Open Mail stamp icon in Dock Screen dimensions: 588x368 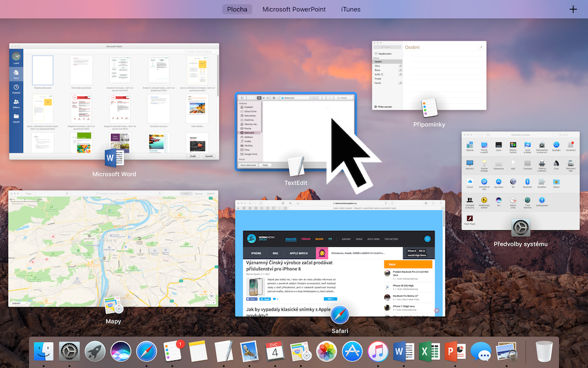249,352
